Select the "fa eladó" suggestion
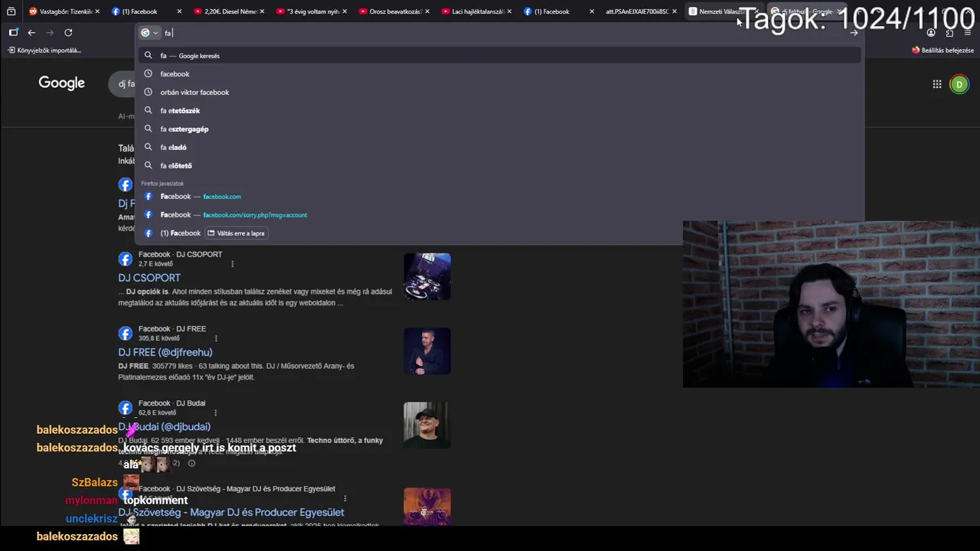This screenshot has width=980, height=551. pos(499,148)
